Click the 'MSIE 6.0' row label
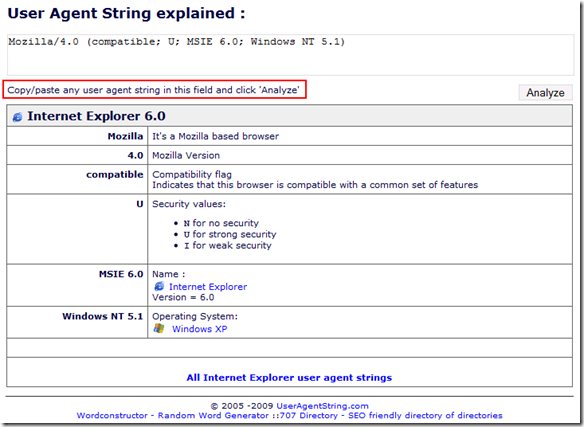Image resolution: width=584 pixels, height=427 pixels. (121, 274)
